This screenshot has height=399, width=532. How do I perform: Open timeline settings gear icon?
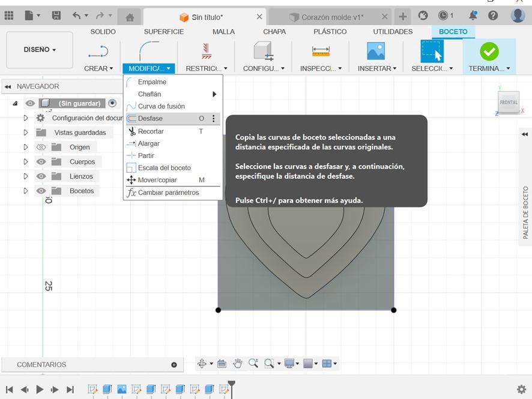(521, 389)
